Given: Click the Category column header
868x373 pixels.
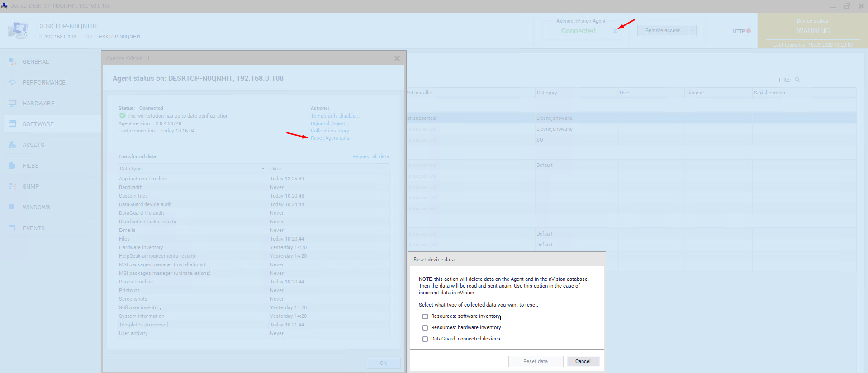Looking at the screenshot, I should [x=547, y=93].
